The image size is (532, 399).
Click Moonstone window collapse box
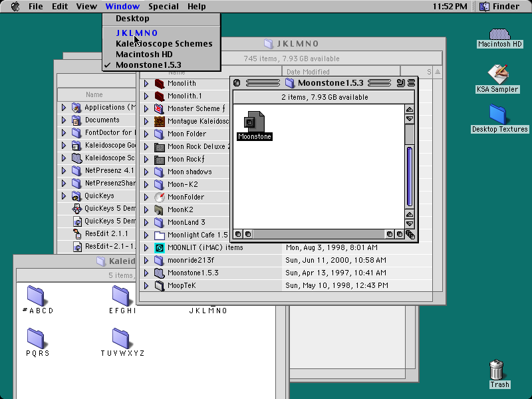click(x=411, y=82)
